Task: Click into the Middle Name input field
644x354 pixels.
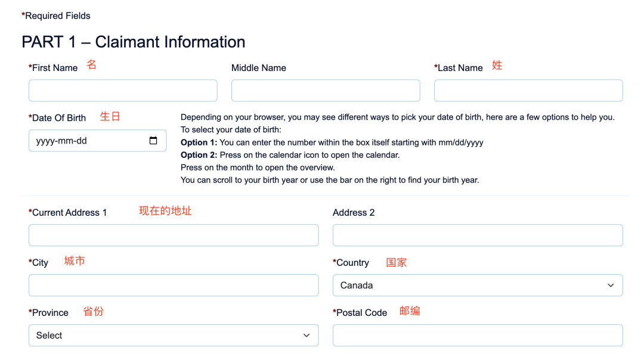Action: 326,91
